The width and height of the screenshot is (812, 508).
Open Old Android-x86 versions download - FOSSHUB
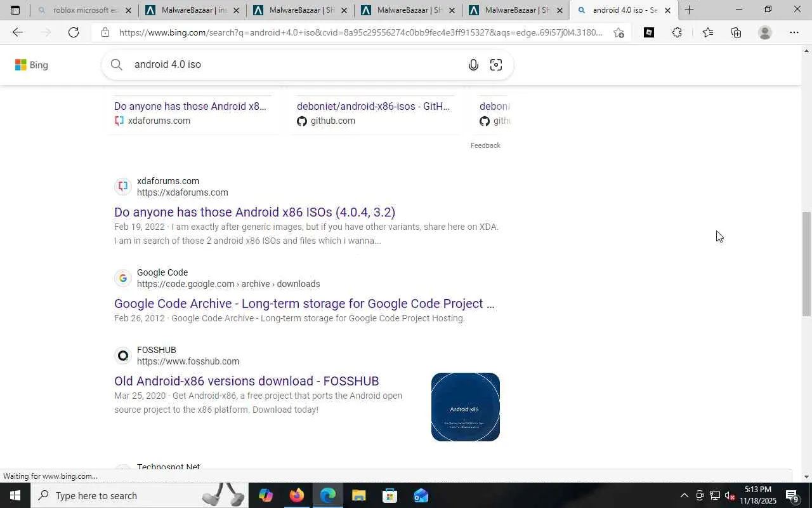pyautogui.click(x=246, y=381)
